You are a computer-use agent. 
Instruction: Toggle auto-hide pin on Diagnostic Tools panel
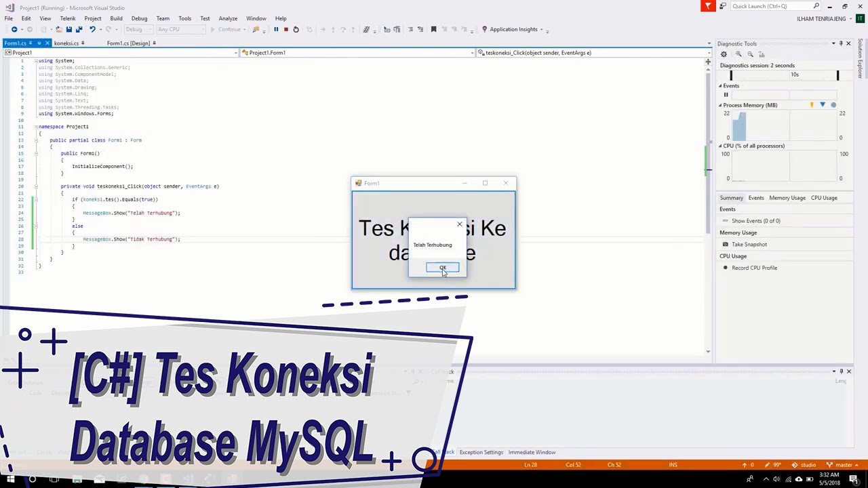[841, 43]
